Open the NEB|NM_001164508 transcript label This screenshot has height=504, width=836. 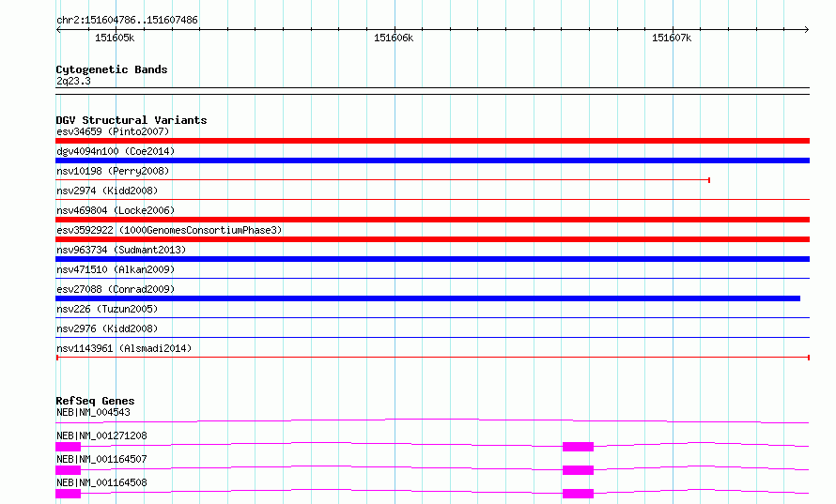coord(101,482)
